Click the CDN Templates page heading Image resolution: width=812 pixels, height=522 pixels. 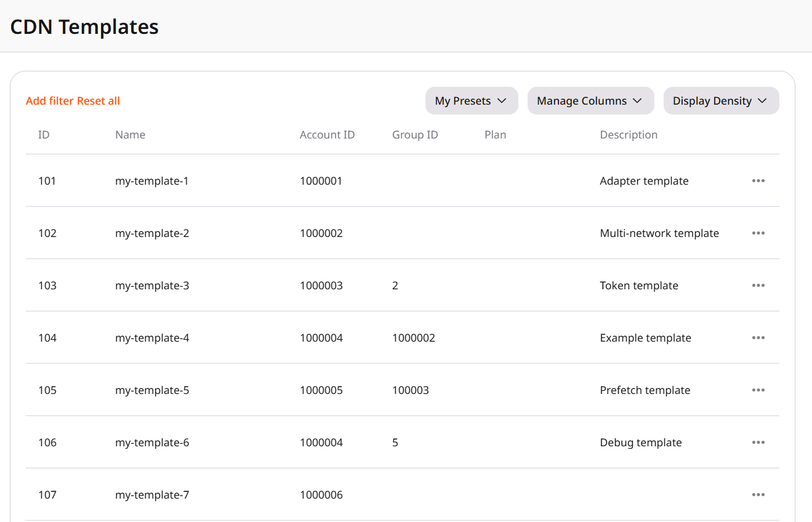tap(84, 26)
